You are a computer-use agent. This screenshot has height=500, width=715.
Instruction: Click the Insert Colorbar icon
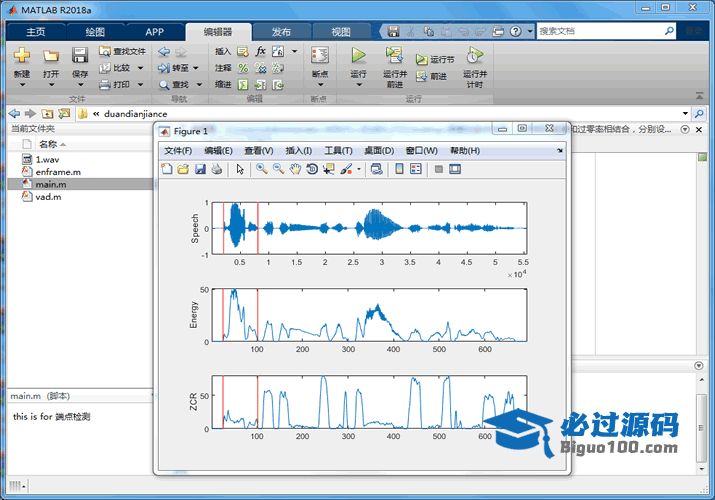[x=399, y=169]
